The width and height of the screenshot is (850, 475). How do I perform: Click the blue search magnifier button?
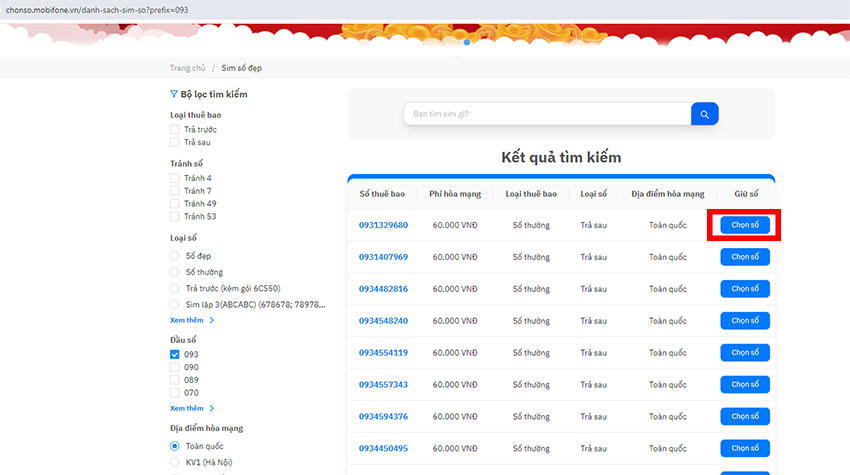pyautogui.click(x=704, y=114)
